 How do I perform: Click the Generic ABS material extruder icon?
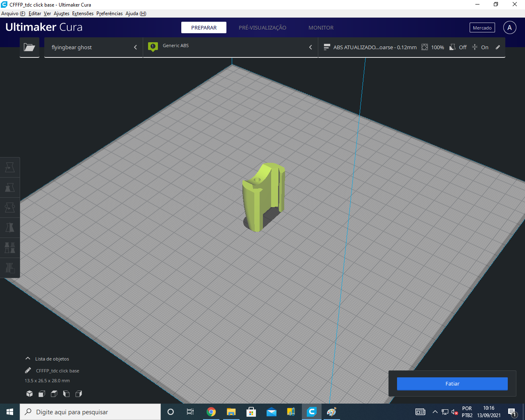153,47
